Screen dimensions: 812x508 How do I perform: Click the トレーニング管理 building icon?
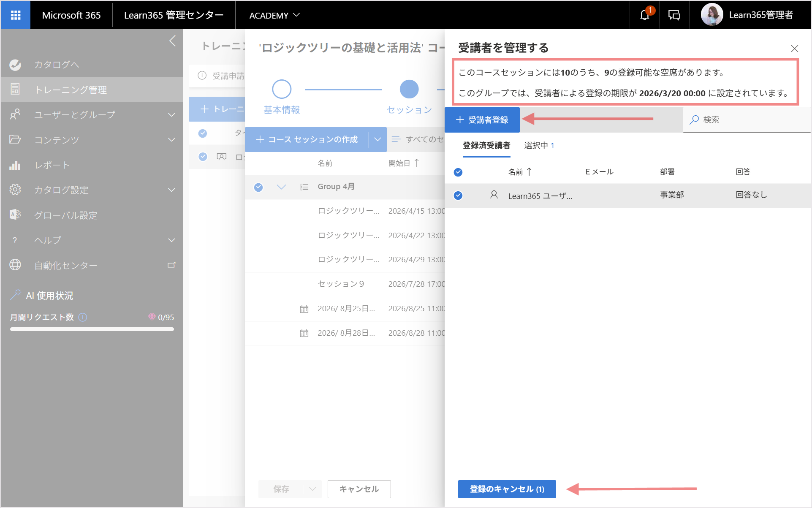click(x=15, y=90)
